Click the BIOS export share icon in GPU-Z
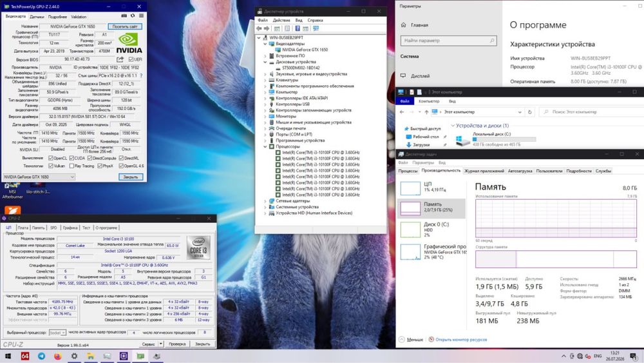The width and height of the screenshot is (644, 363). click(x=120, y=59)
